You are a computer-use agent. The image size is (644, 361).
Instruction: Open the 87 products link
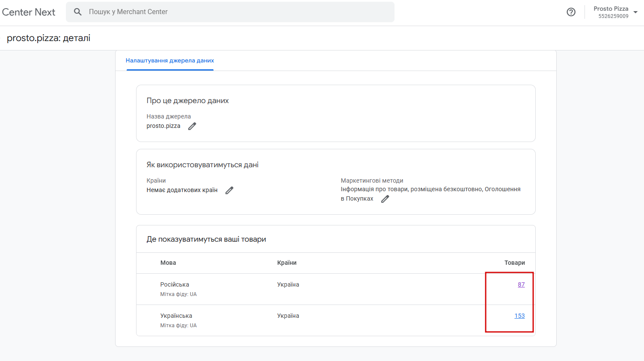pos(521,284)
